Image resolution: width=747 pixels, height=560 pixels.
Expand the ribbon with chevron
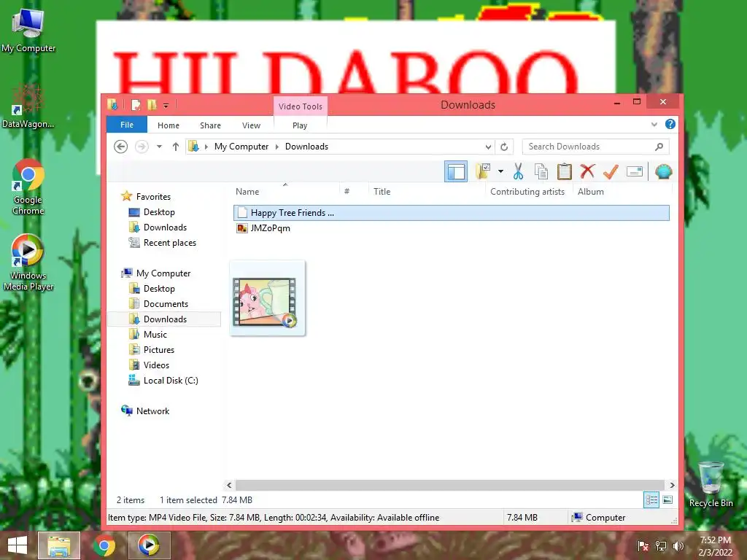654,124
